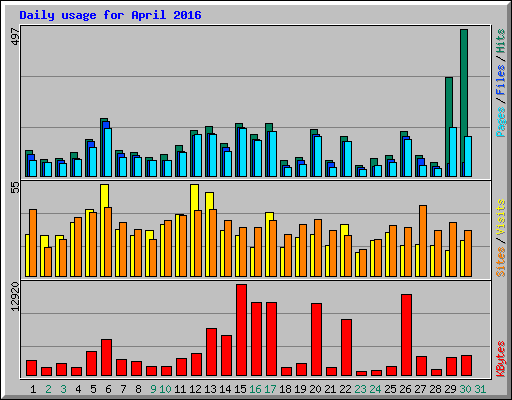
Task: Click day label '1' on the axis
Action: point(33,389)
